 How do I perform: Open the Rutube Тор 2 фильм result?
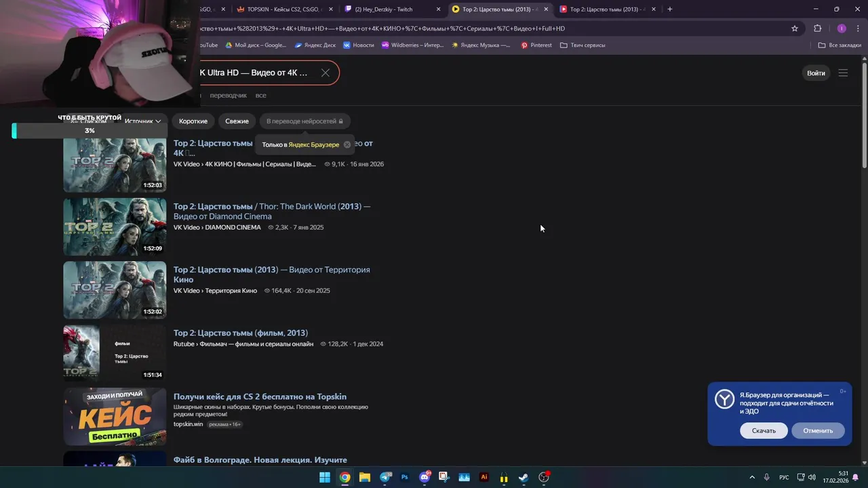tap(241, 333)
